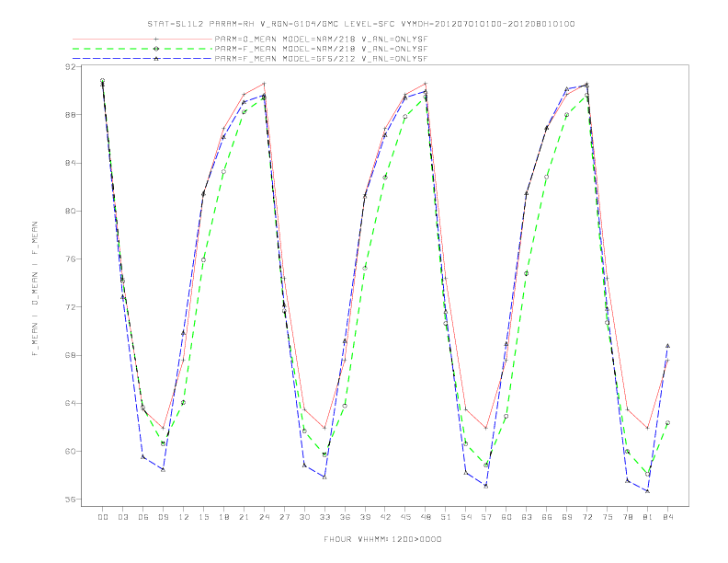Click x-axis forecast hour label 24
The height and width of the screenshot is (563, 728).
(264, 517)
